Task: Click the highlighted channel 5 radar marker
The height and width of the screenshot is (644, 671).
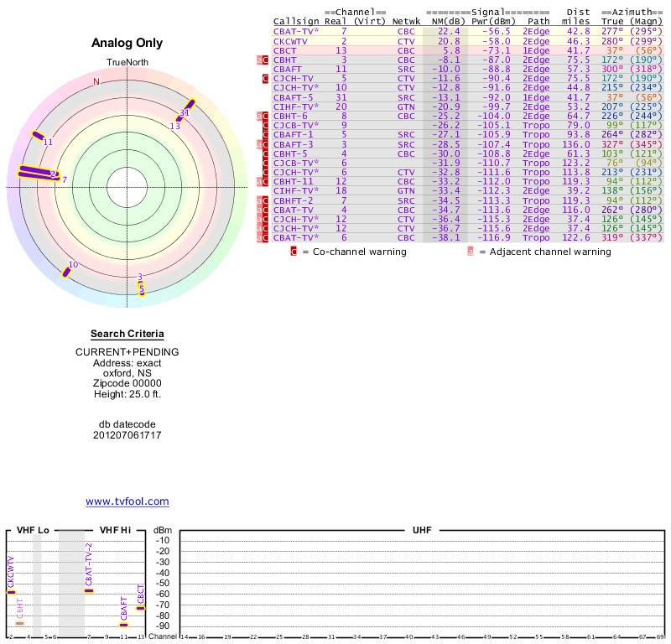Action: pos(142,288)
